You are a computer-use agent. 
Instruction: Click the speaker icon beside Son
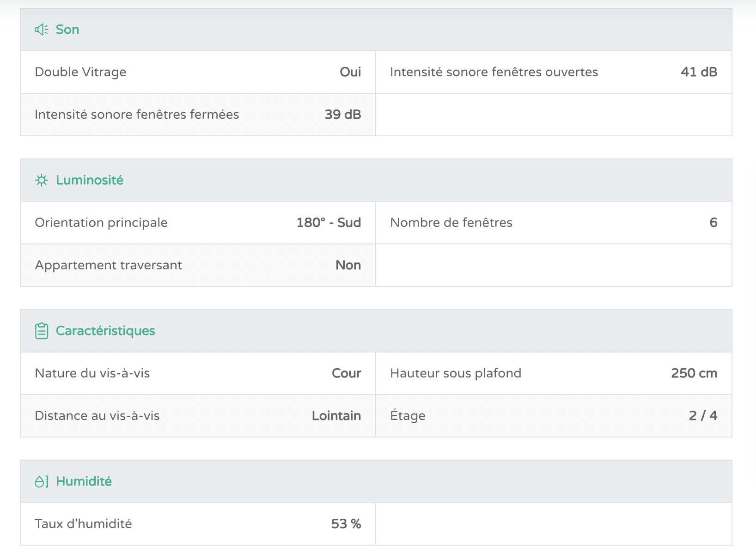click(x=42, y=30)
